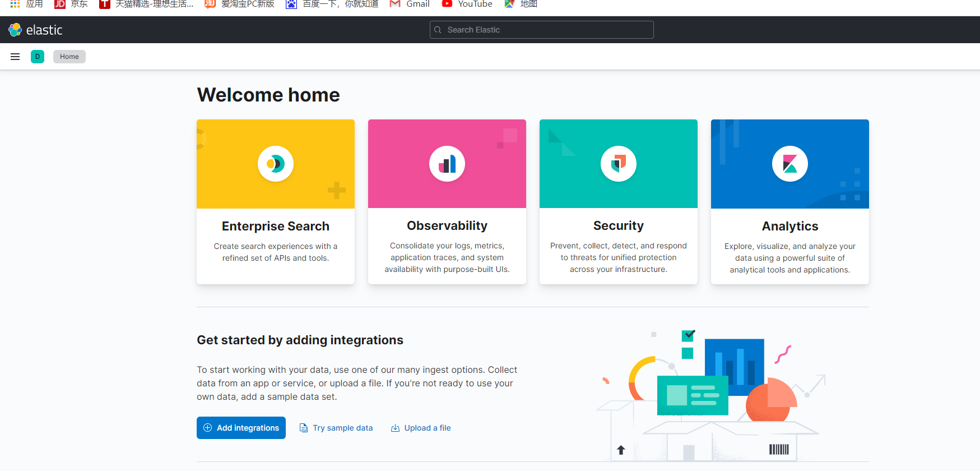The image size is (980, 471).
Task: Open the Maps bookmark
Action: pos(521,4)
